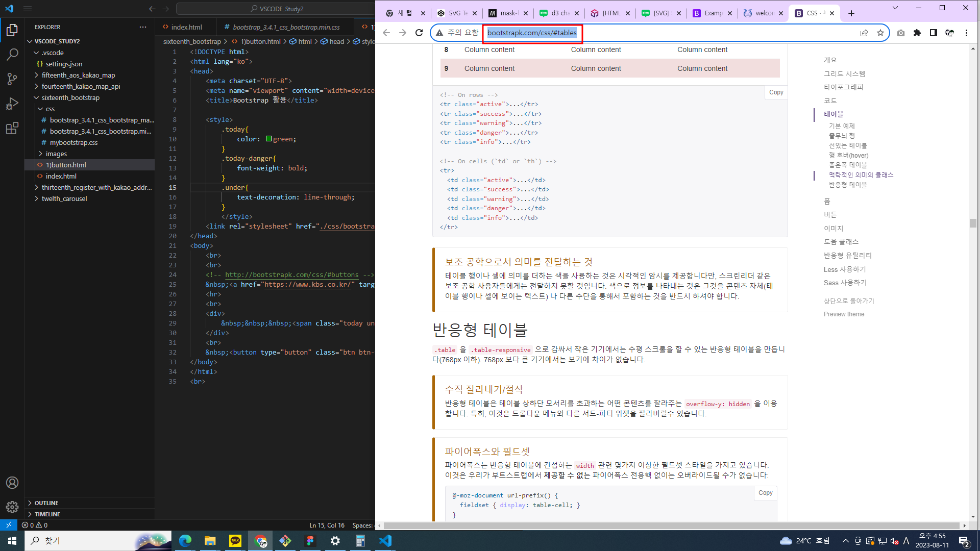
Task: Open the Search view in activity bar
Action: (x=12, y=54)
